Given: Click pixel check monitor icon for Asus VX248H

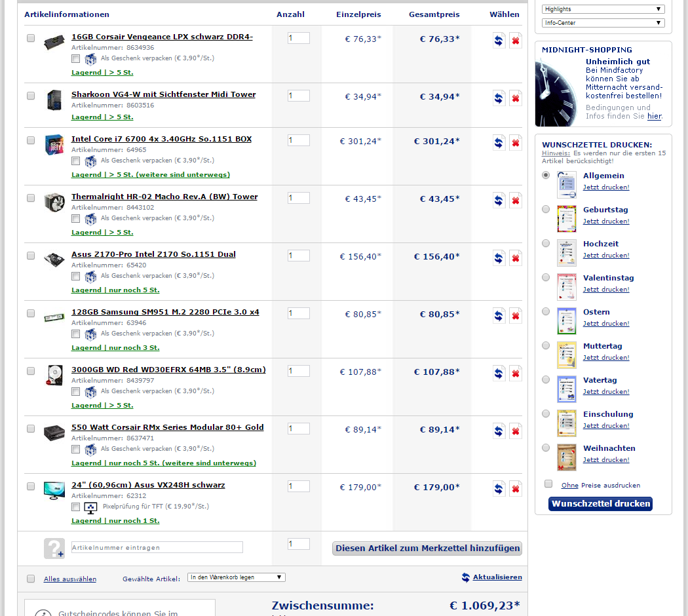Looking at the screenshot, I should (x=90, y=508).
